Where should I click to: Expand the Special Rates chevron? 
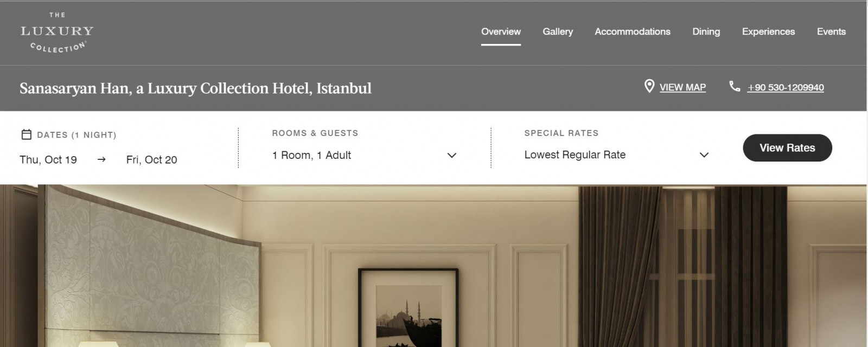pos(704,155)
